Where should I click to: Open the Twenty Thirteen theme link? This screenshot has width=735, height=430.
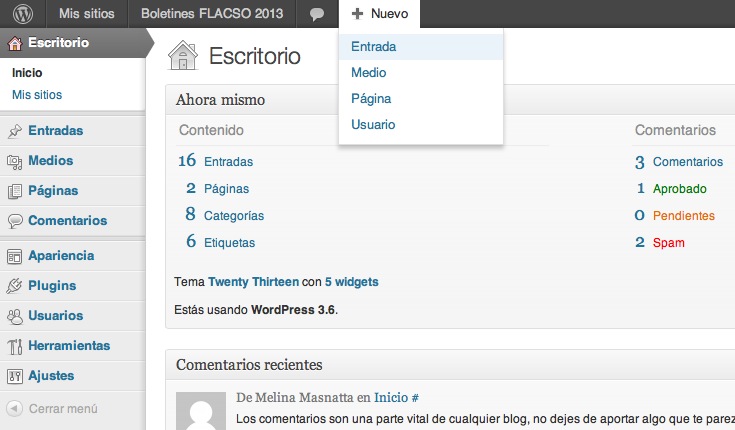[x=254, y=282]
